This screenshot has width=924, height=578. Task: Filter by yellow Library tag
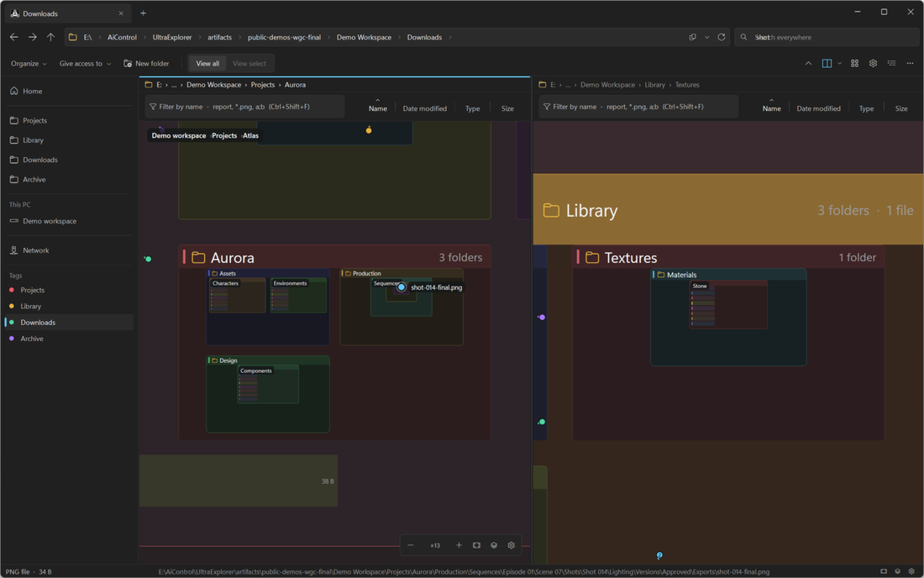[x=69, y=307]
